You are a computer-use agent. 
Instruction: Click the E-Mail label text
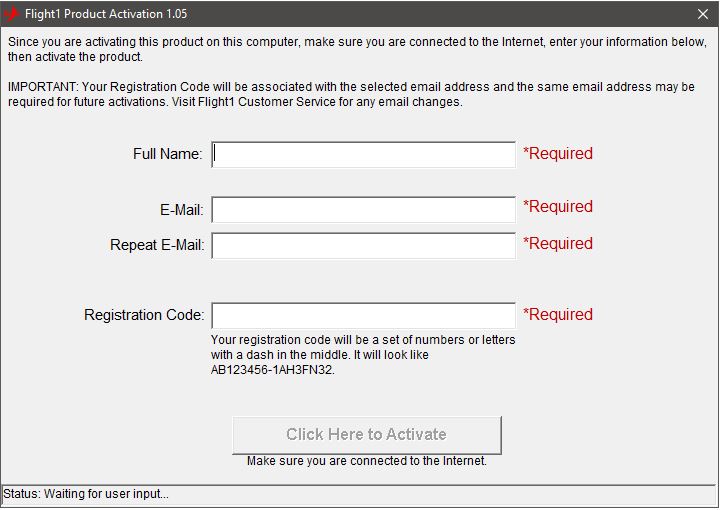point(181,210)
